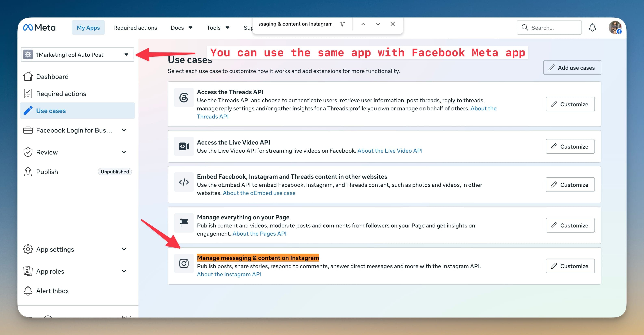Customize the Instagram messaging use case
This screenshot has height=335, width=644.
[570, 266]
